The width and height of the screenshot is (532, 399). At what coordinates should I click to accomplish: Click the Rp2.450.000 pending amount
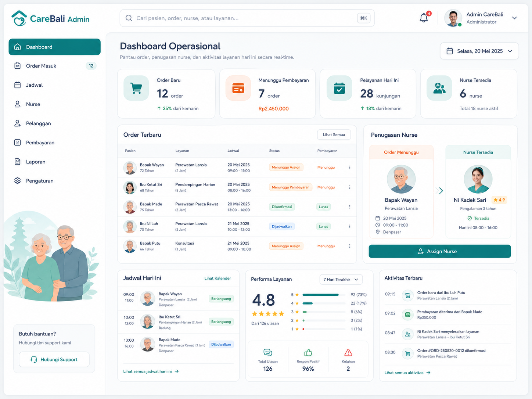click(x=273, y=109)
